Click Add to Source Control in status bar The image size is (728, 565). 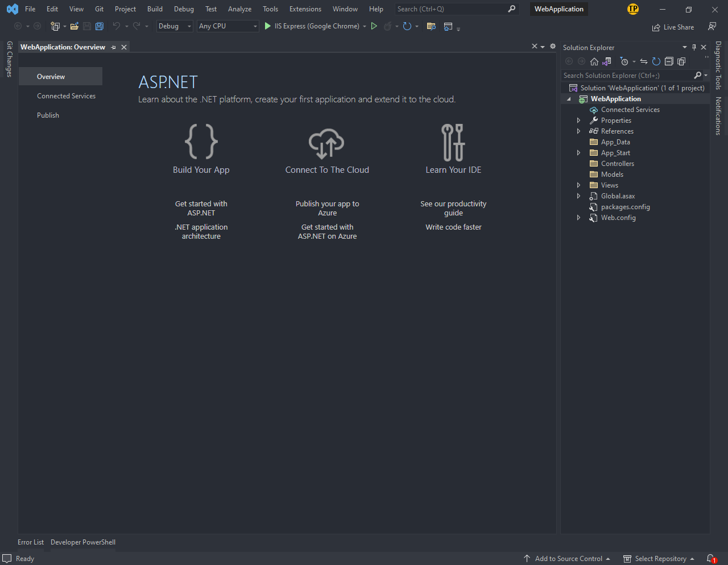click(566, 559)
